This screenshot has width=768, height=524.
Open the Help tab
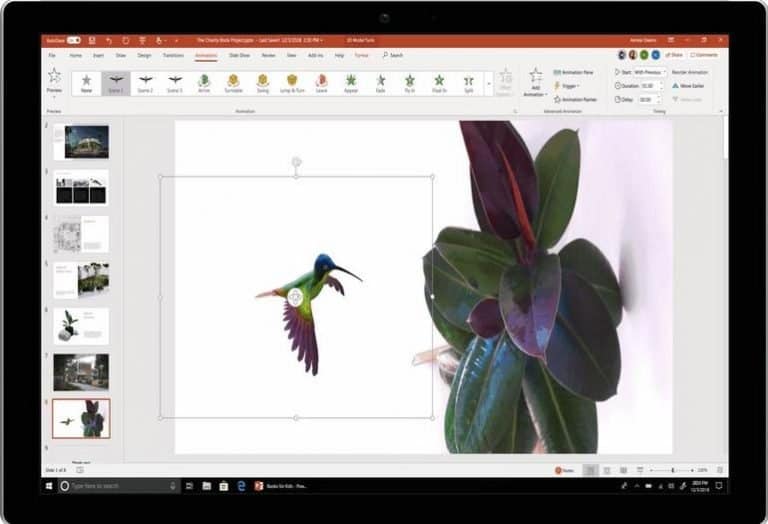coord(339,55)
